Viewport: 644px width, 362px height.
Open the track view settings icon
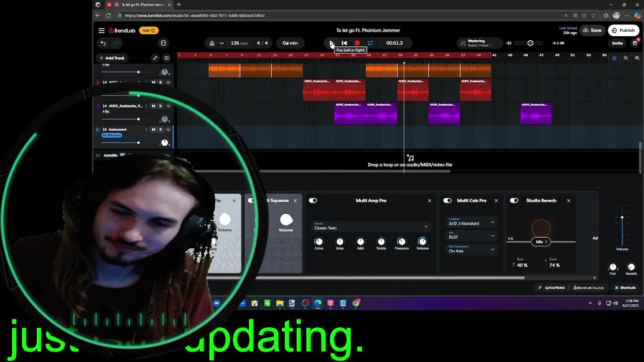click(167, 58)
